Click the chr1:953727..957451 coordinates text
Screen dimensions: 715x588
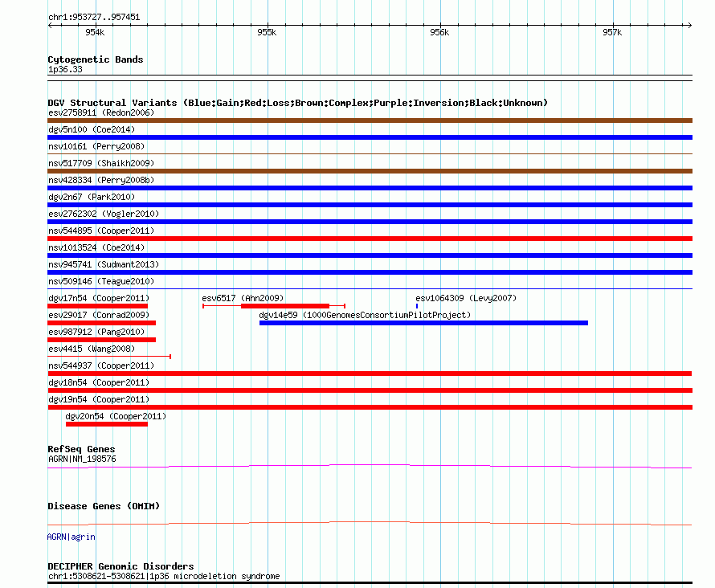tap(94, 18)
